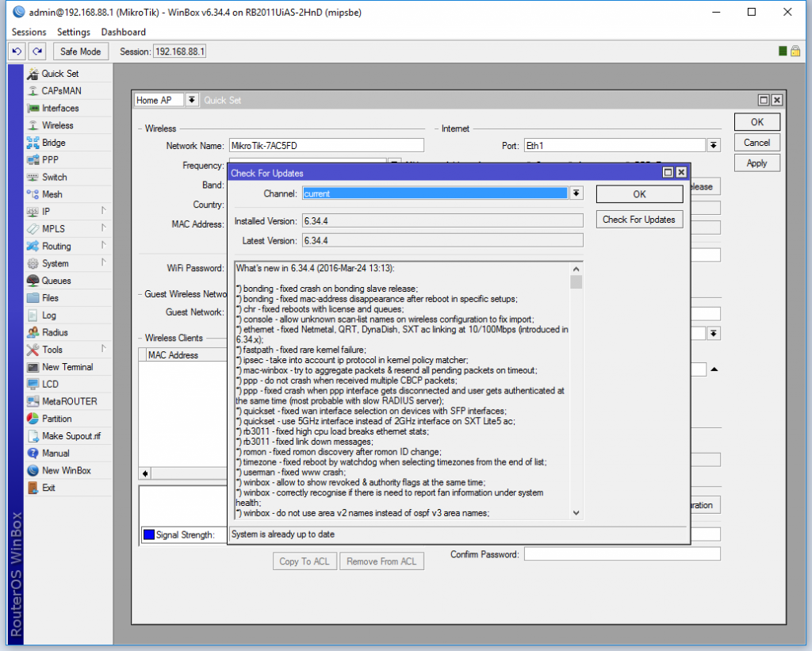812x651 pixels.
Task: Click the Bridge icon in sidebar
Action: (33, 143)
